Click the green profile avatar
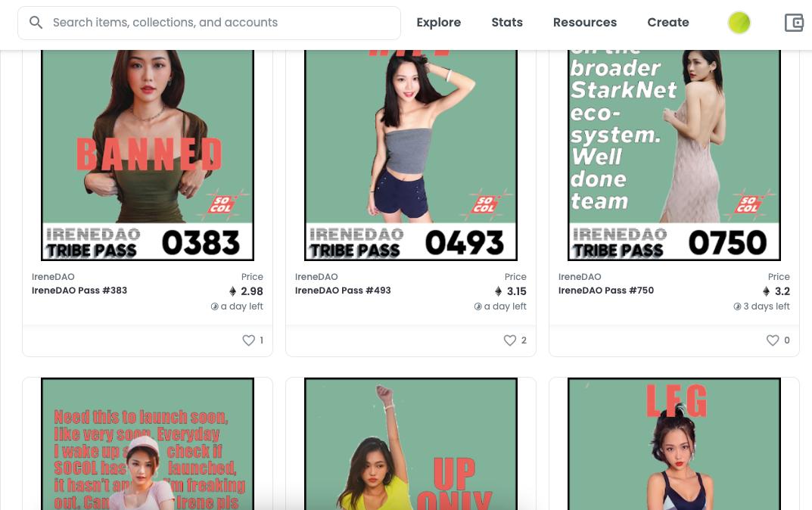The height and width of the screenshot is (510, 812). 739,23
